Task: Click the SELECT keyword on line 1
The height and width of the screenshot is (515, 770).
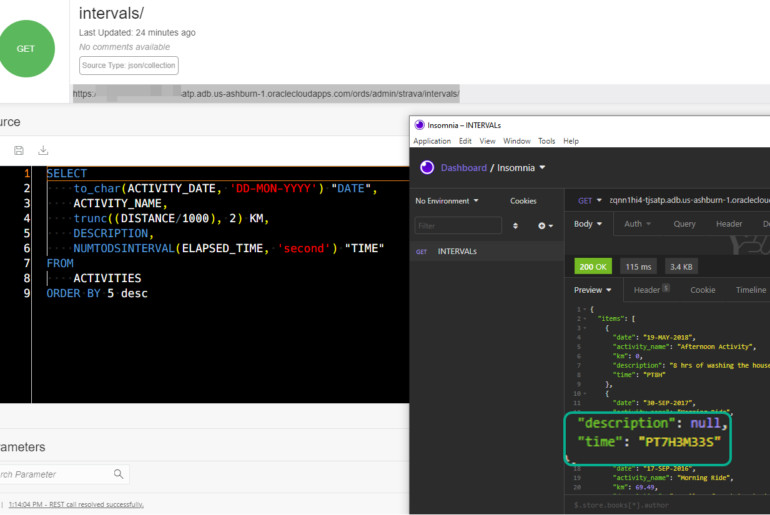Action: tap(67, 173)
